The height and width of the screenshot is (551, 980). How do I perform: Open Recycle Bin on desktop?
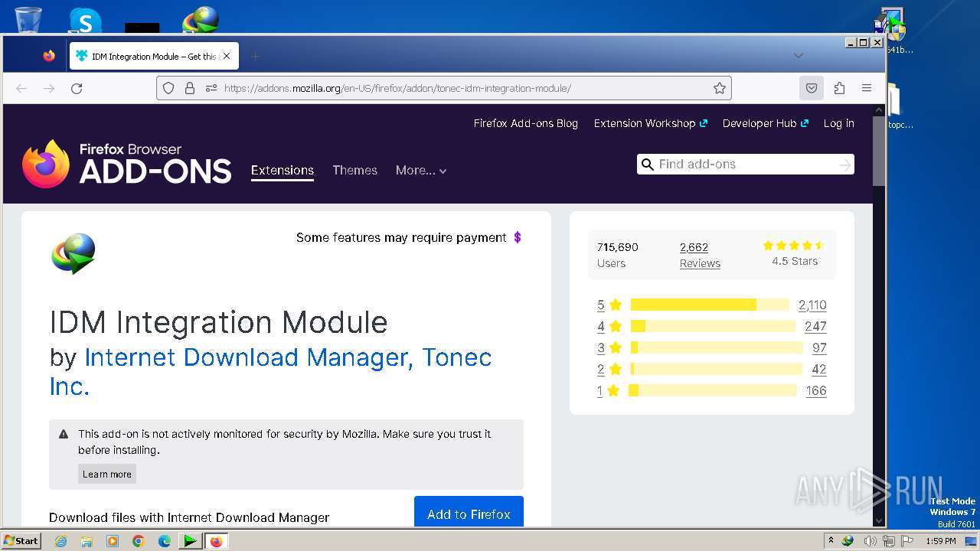(28, 18)
